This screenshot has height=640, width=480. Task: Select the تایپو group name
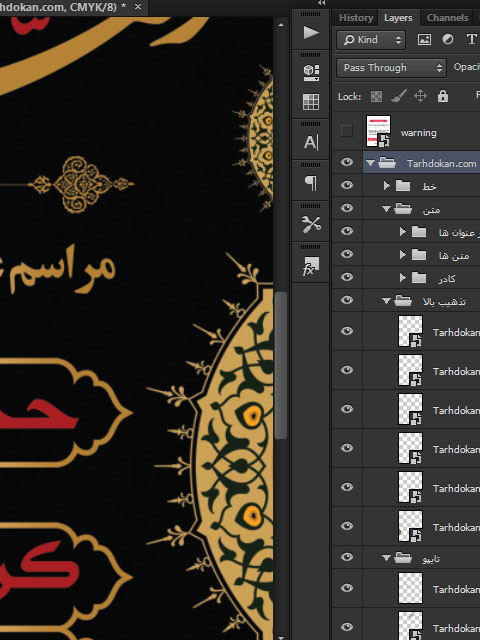coord(431,559)
